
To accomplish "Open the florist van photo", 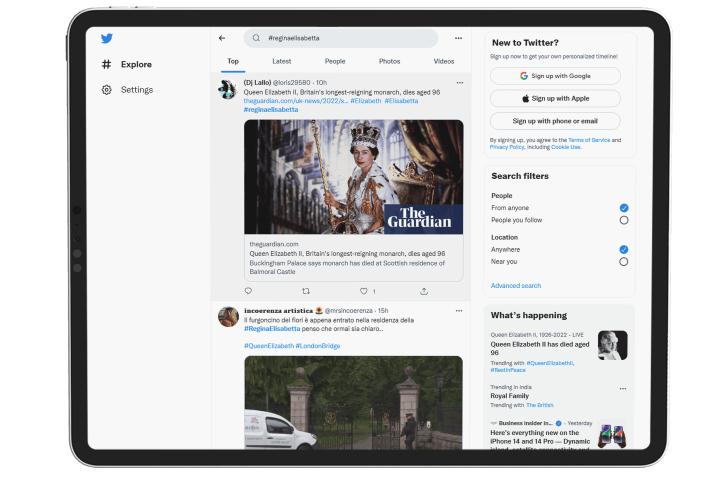I will (354, 403).
